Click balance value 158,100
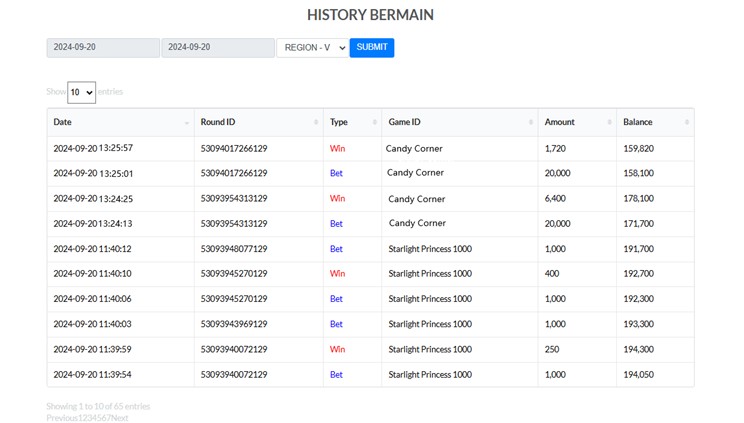Screen dimensions: 744x423 [x=639, y=173]
